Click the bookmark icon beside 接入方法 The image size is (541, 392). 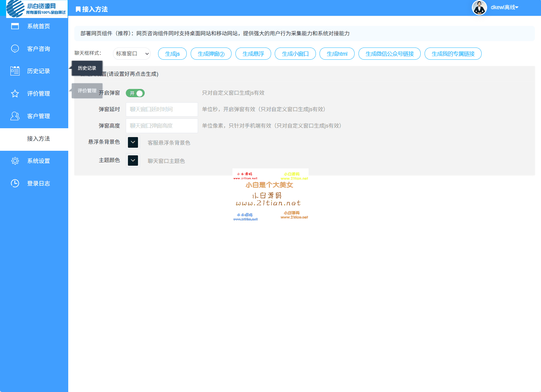[x=77, y=9]
